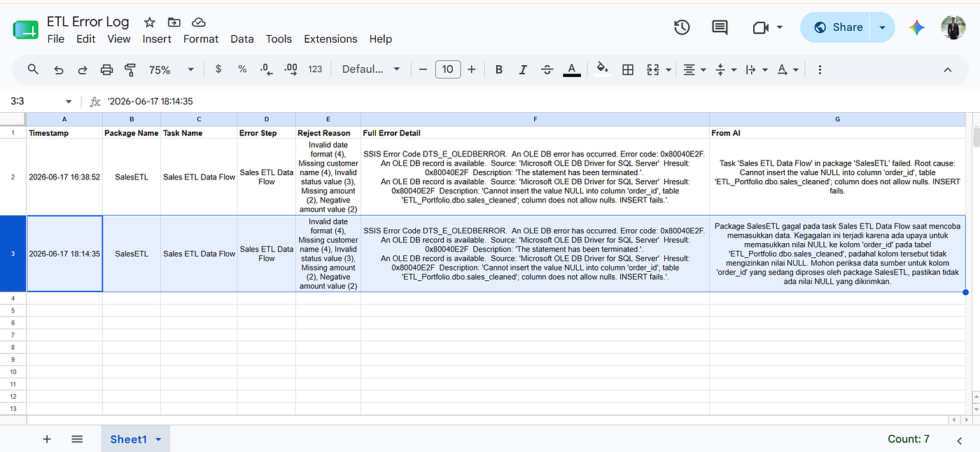The height and width of the screenshot is (452, 980).
Task: Show more toolbar options
Action: 820,69
